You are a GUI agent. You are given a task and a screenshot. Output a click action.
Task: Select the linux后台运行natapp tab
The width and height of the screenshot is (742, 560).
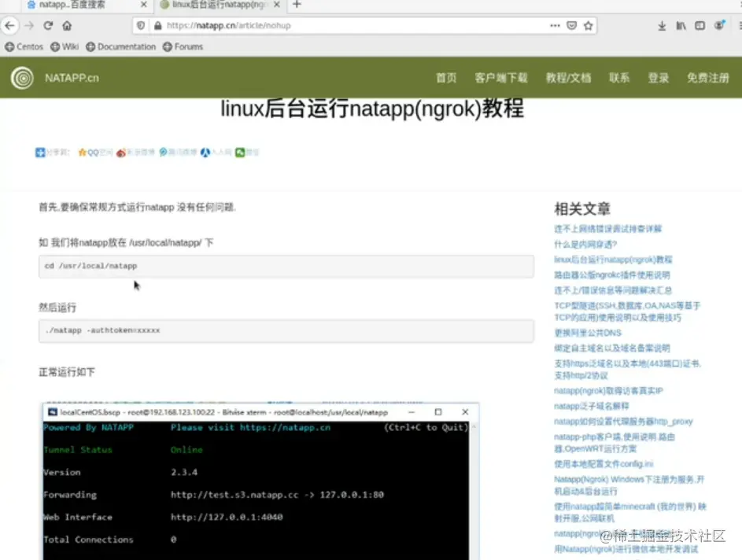pyautogui.click(x=220, y=5)
